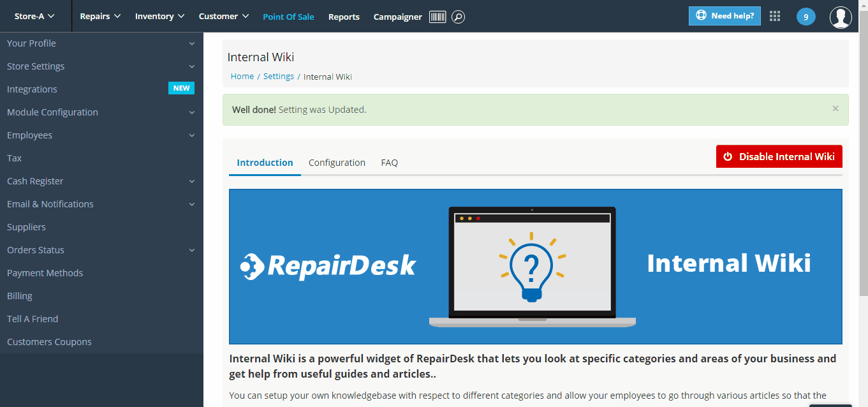Dismiss the Setting was Updated alert
868x407 pixels.
[835, 108]
